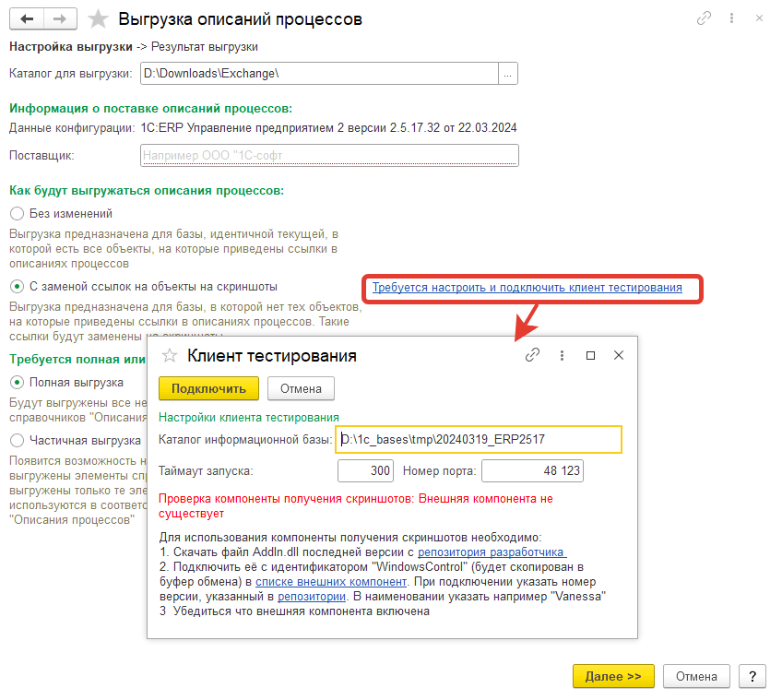This screenshot has height=700, width=782.
Task: Get link in the testing client dialog
Action: [x=532, y=355]
